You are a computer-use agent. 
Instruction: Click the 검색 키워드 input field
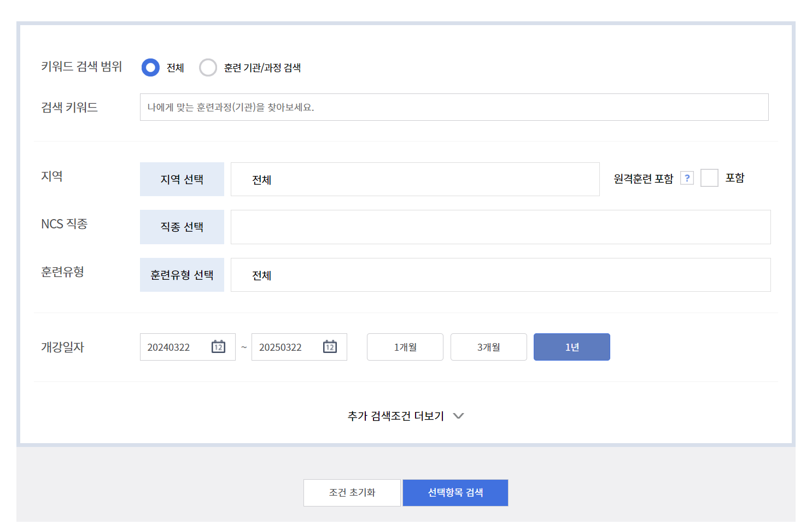coord(454,107)
